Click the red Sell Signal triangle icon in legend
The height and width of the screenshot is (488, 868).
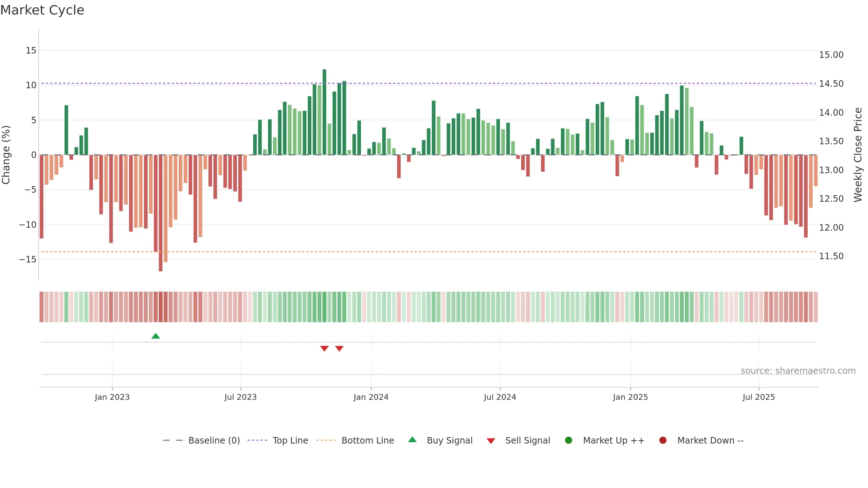491,441
